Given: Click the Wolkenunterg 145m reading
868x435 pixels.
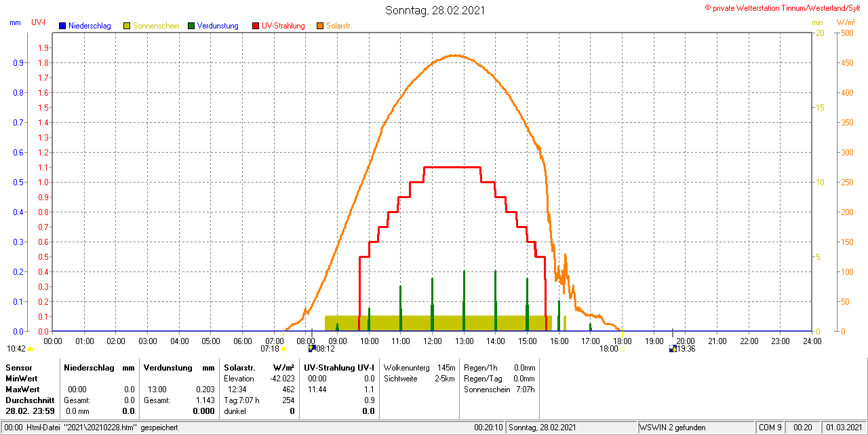Looking at the screenshot, I should [419, 368].
